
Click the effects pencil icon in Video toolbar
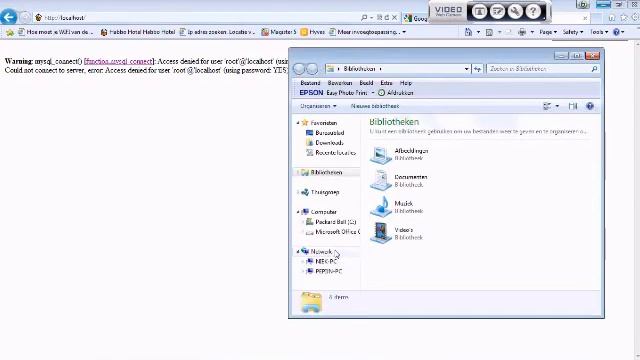point(498,12)
